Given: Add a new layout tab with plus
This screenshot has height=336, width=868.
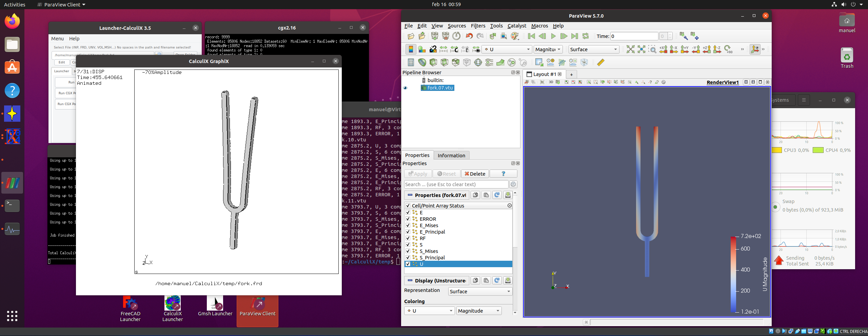Looking at the screenshot, I should click(x=571, y=74).
